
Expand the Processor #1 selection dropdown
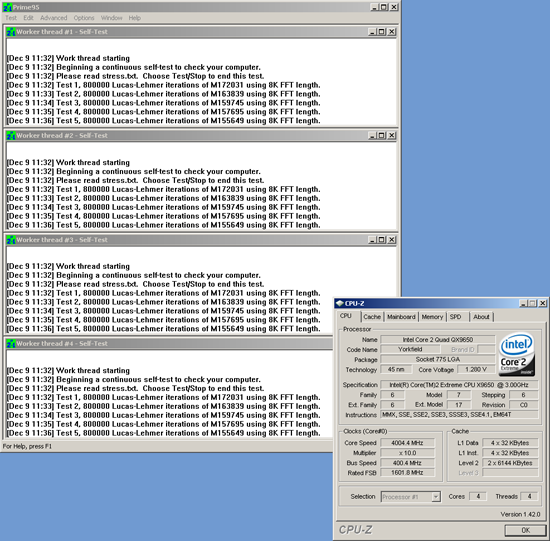coord(436,497)
